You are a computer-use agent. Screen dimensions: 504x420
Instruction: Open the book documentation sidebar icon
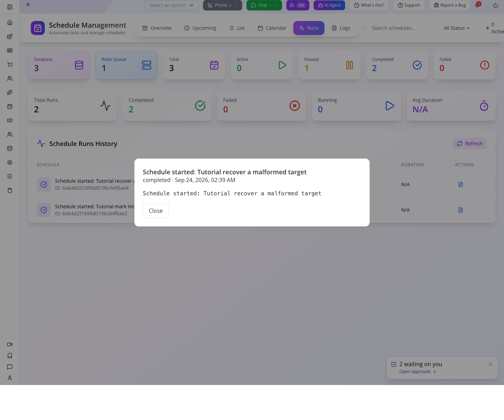(10, 356)
